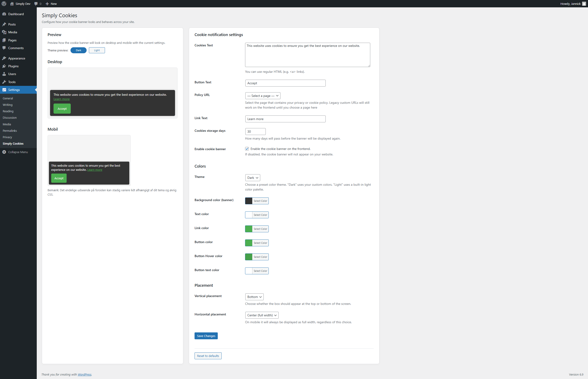This screenshot has height=379, width=588.
Task: Open Plugins via the plug icon
Action: click(4, 66)
